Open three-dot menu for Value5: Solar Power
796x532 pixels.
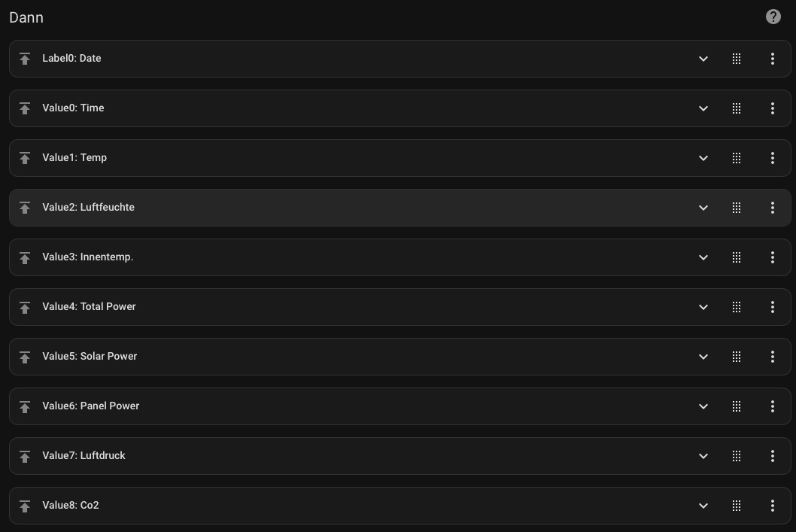772,357
